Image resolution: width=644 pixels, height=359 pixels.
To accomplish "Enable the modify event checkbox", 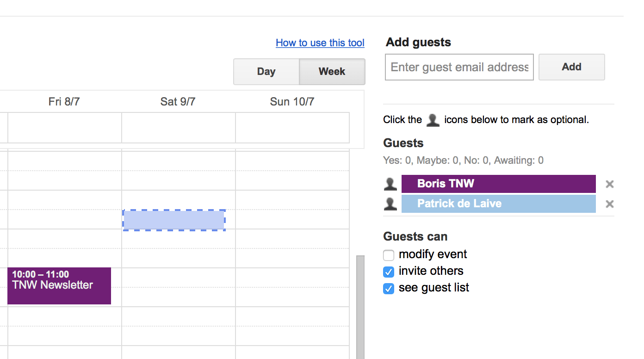I will coord(389,255).
